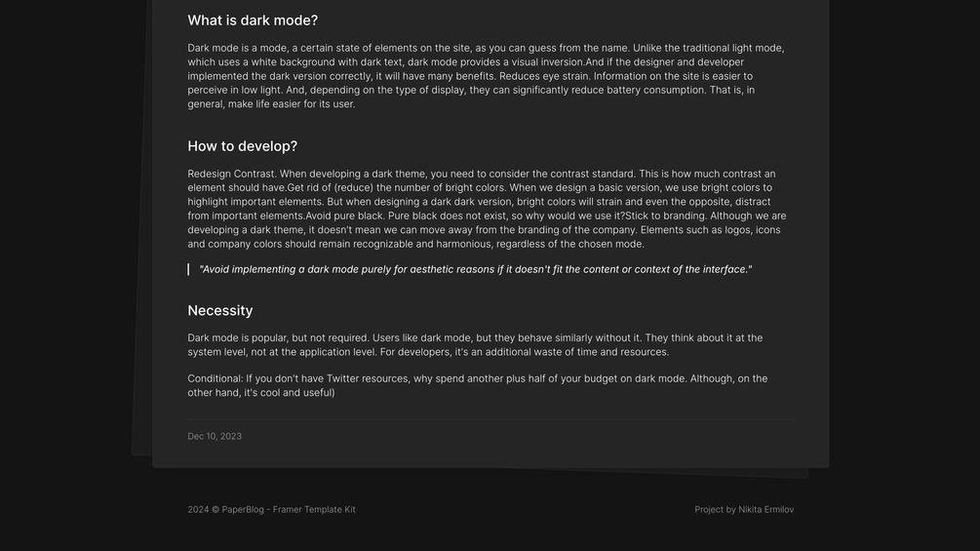Click the divider line above the post date
Screen dimensions: 980x551
pos(490,419)
